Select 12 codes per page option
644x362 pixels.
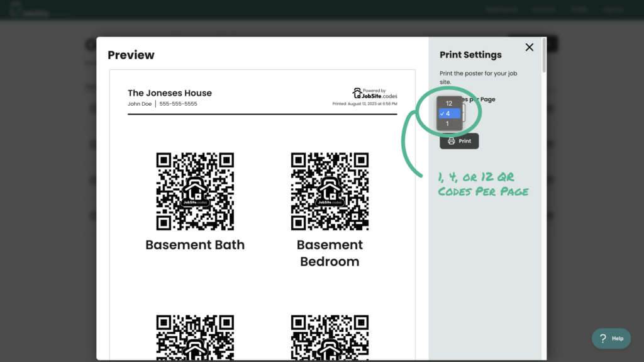(x=449, y=103)
